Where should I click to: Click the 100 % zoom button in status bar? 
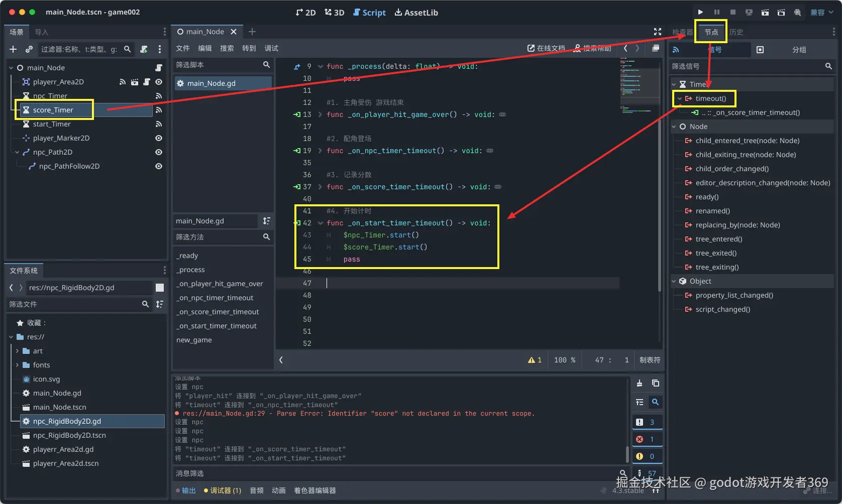tap(565, 360)
